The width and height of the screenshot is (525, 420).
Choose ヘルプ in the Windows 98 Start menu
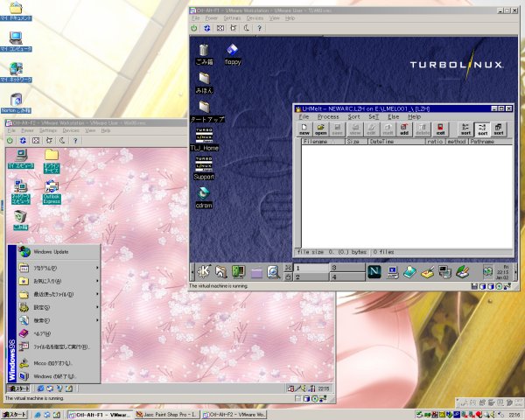pos(59,333)
